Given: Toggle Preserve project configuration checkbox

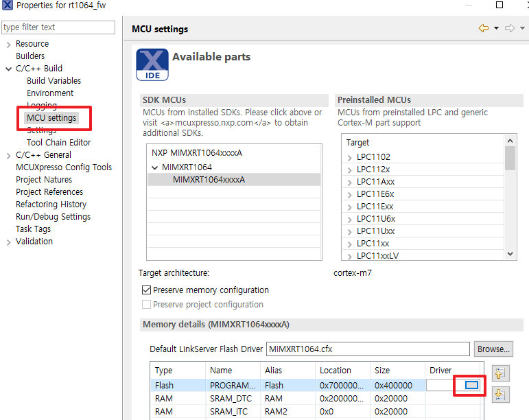Looking at the screenshot, I should point(146,305).
